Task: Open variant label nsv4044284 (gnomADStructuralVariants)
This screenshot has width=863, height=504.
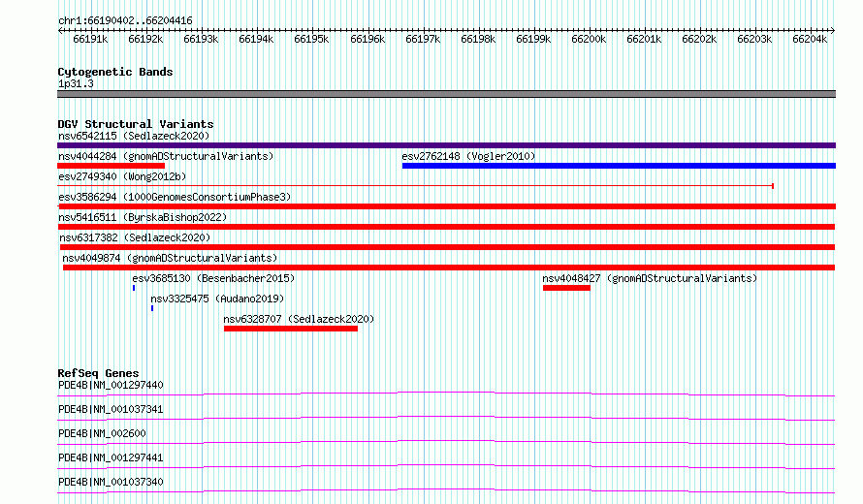Action: pyautogui.click(x=166, y=156)
